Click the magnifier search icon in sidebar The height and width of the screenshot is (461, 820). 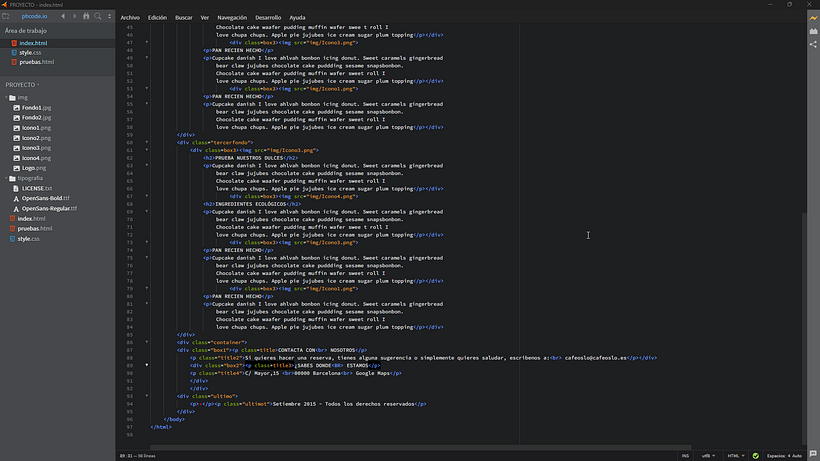98,16
